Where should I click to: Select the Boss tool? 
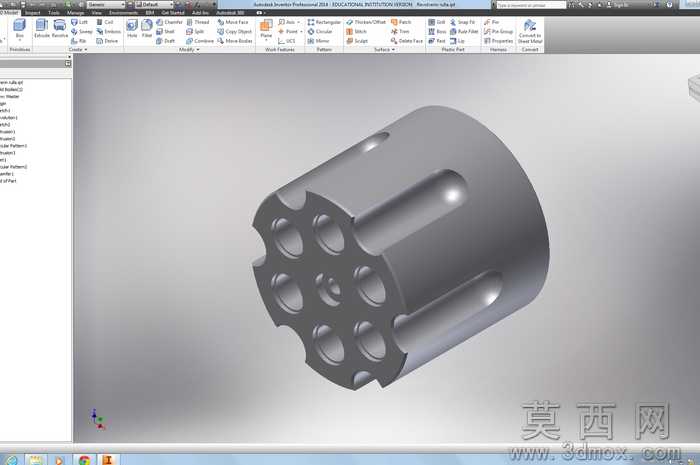(x=437, y=32)
